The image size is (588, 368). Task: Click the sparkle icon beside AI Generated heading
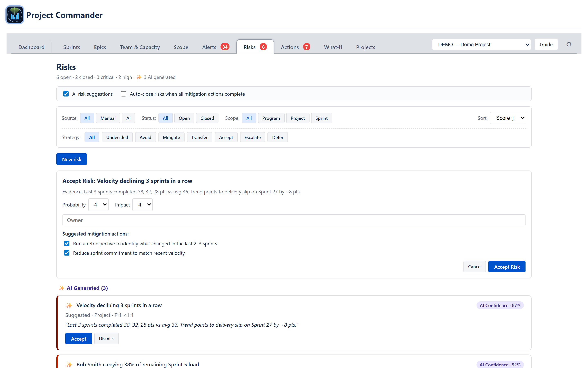pos(61,288)
